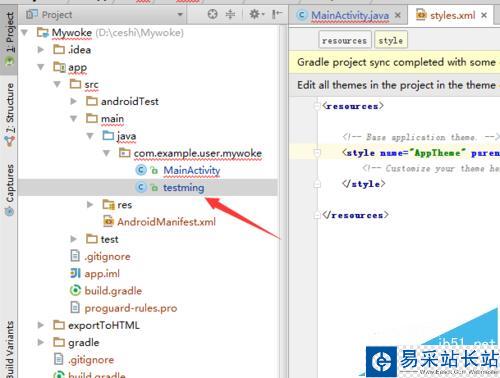Select the MainActivity class in tree
Screen dimensions: 500x378
coord(191,170)
